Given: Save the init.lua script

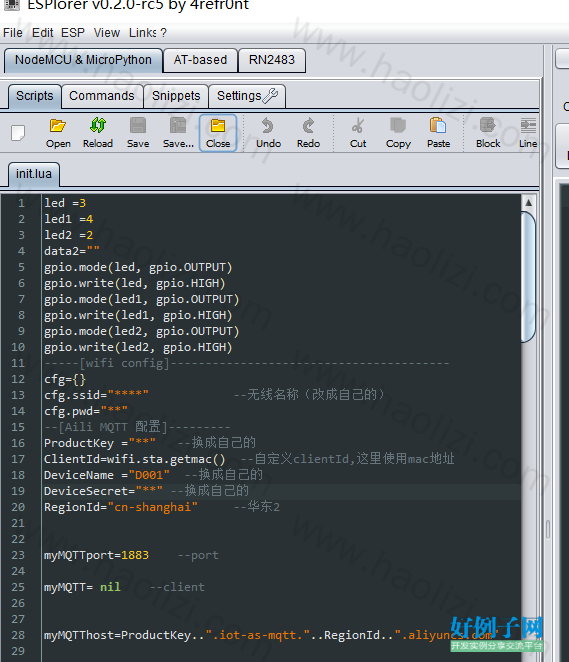Looking at the screenshot, I should click(138, 133).
